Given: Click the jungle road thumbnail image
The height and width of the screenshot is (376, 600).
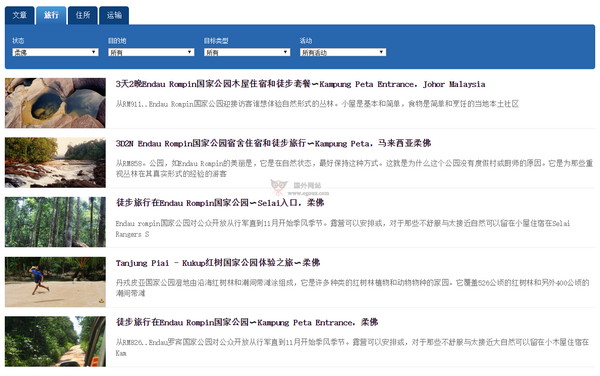Looking at the screenshot, I should [55, 341].
